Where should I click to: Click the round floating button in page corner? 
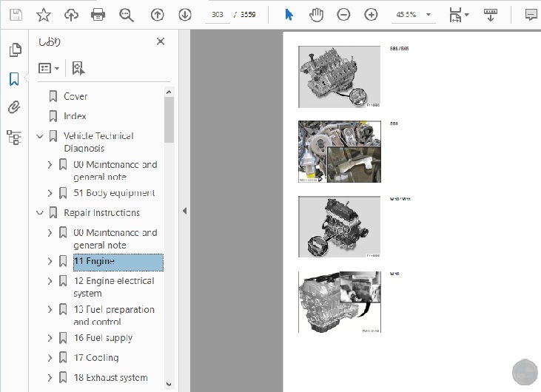point(525,372)
